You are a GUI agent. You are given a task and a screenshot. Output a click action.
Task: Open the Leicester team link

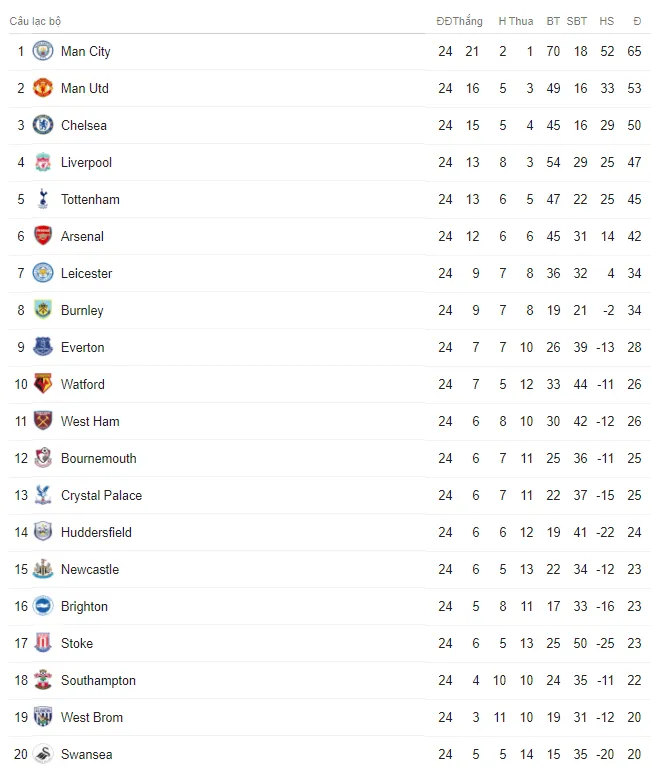(86, 273)
